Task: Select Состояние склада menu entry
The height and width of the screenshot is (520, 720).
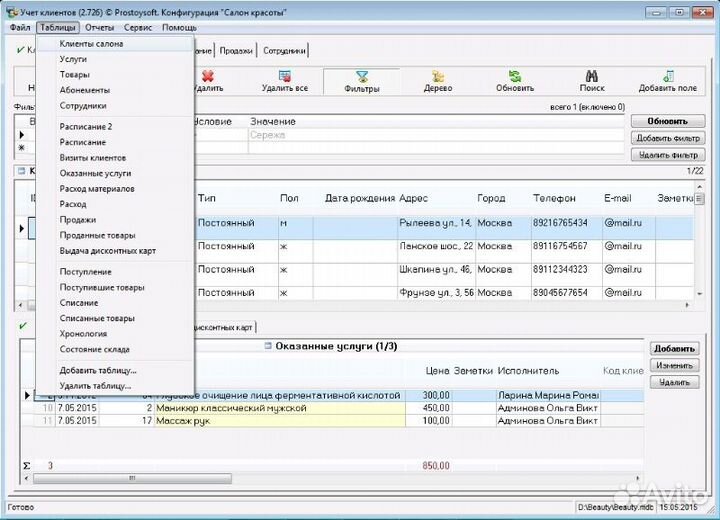Action: 94,349
